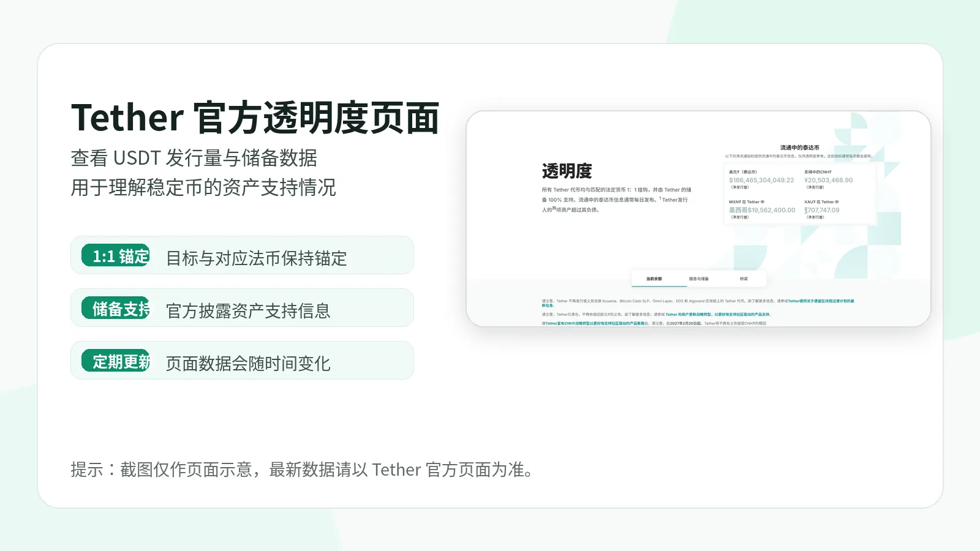Image resolution: width=980 pixels, height=551 pixels.
Task: Click the green 定期更新 badge
Action: [x=116, y=361]
